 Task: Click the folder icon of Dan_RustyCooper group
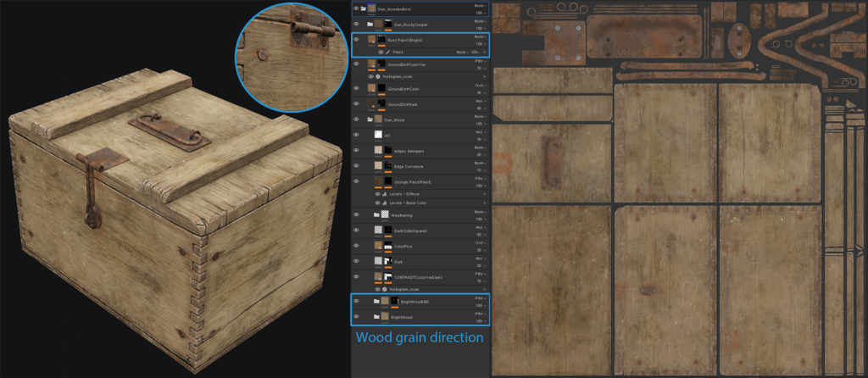coord(370,25)
